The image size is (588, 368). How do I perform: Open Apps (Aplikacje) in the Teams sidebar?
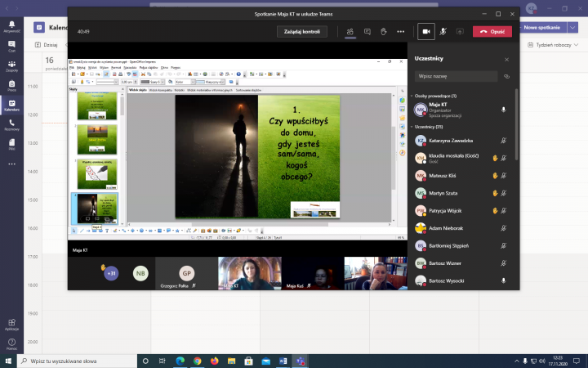(x=11, y=325)
